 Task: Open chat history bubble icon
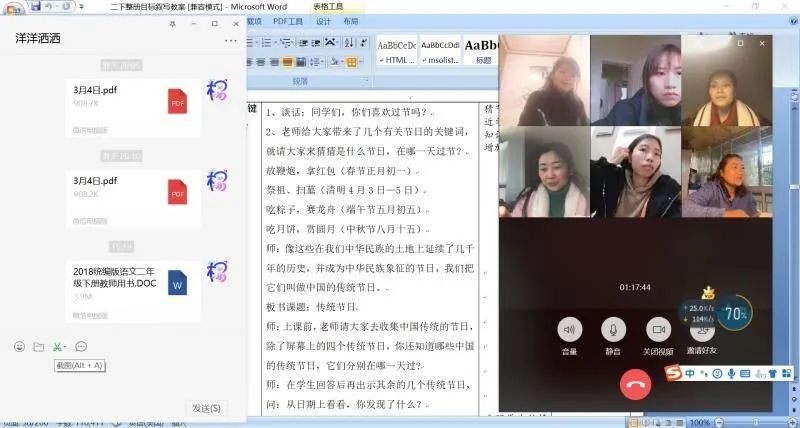82,346
